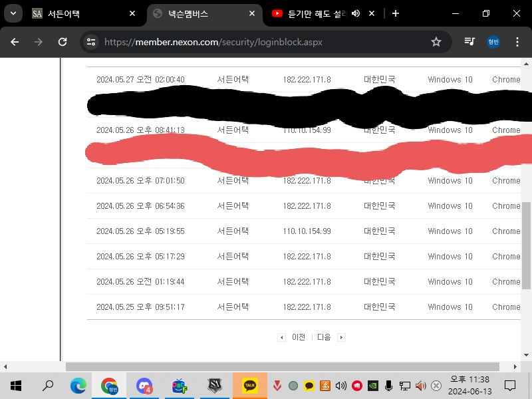532x399 pixels.
Task: Open KakaoTalk from the taskbar
Action: [x=250, y=385]
